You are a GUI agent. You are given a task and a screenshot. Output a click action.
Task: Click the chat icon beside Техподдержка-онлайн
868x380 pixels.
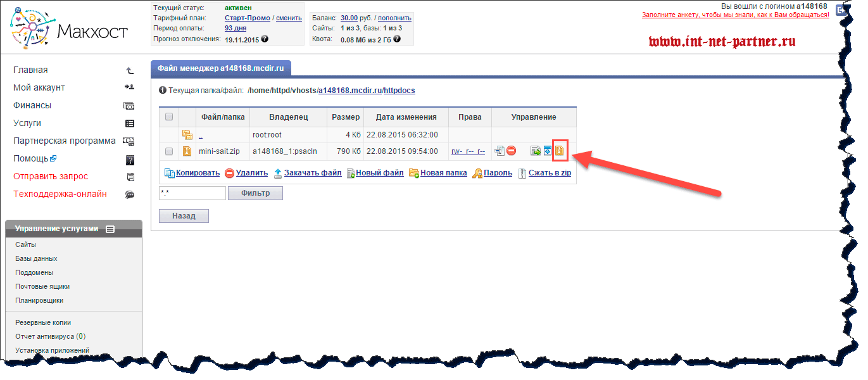click(x=130, y=194)
